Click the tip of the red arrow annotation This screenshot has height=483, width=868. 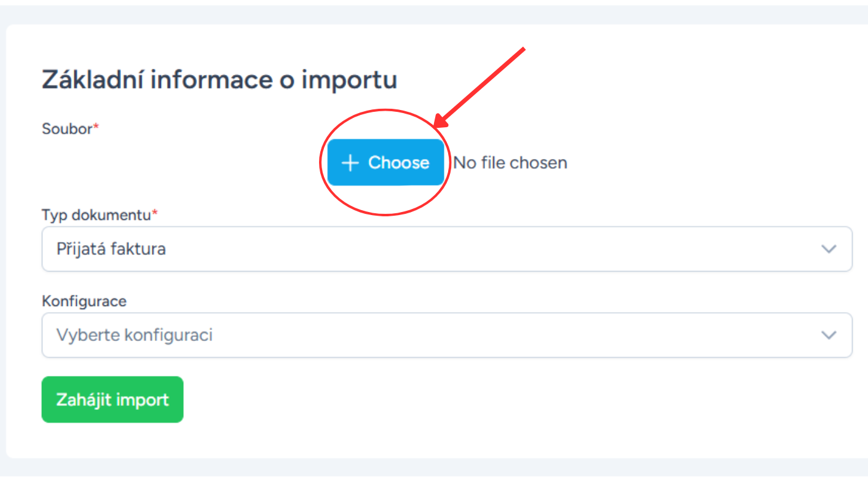(436, 127)
